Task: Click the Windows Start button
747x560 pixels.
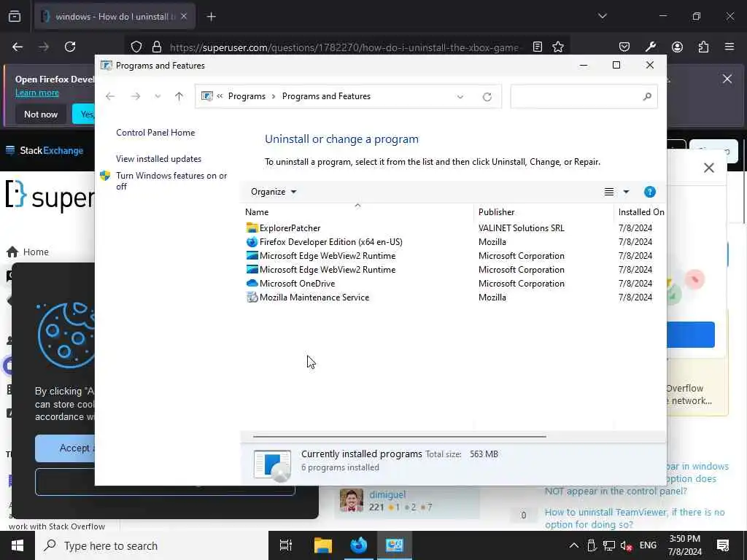Action: pyautogui.click(x=18, y=545)
